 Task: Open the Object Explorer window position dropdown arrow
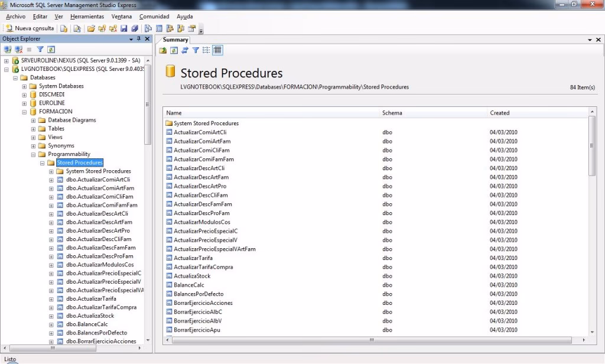(131, 39)
